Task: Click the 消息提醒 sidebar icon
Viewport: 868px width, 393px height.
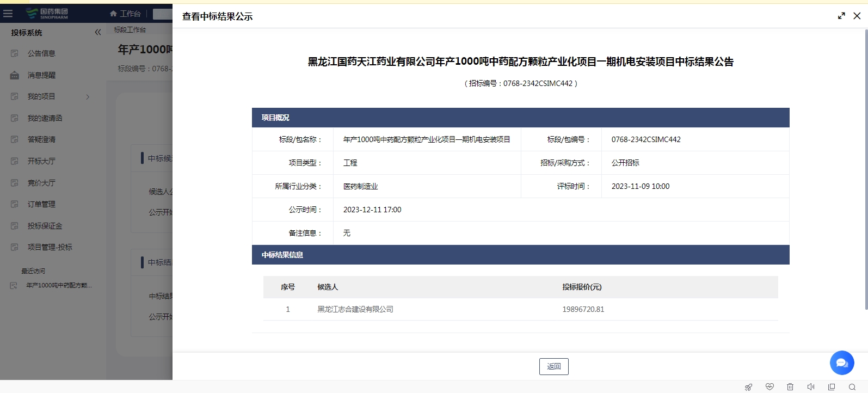Action: coord(15,75)
